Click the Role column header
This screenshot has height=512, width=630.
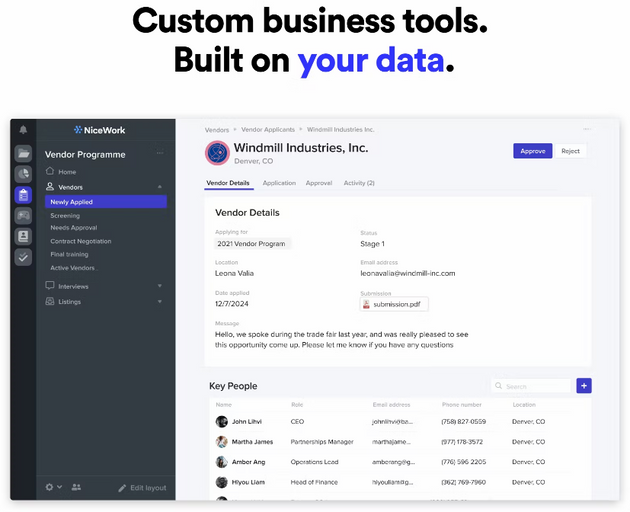tap(297, 405)
